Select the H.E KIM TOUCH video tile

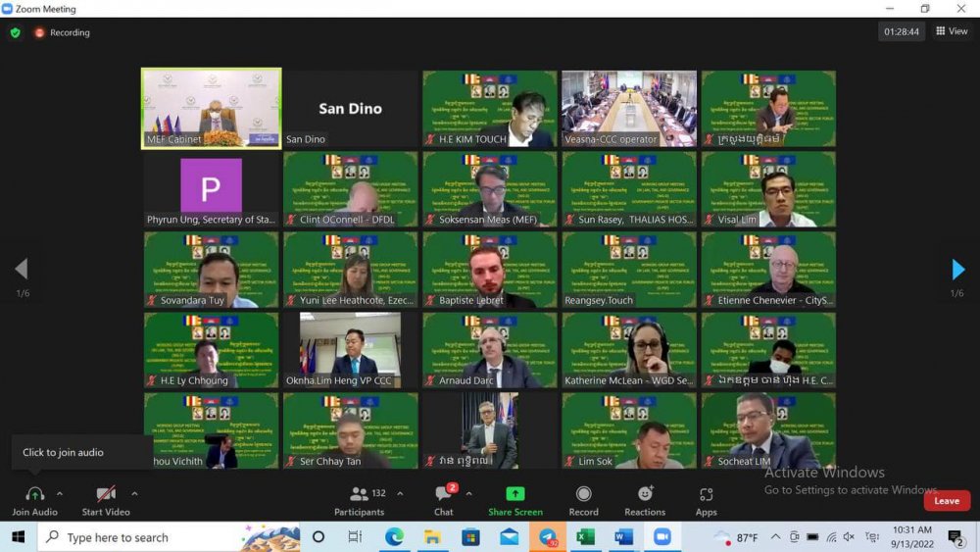point(489,109)
